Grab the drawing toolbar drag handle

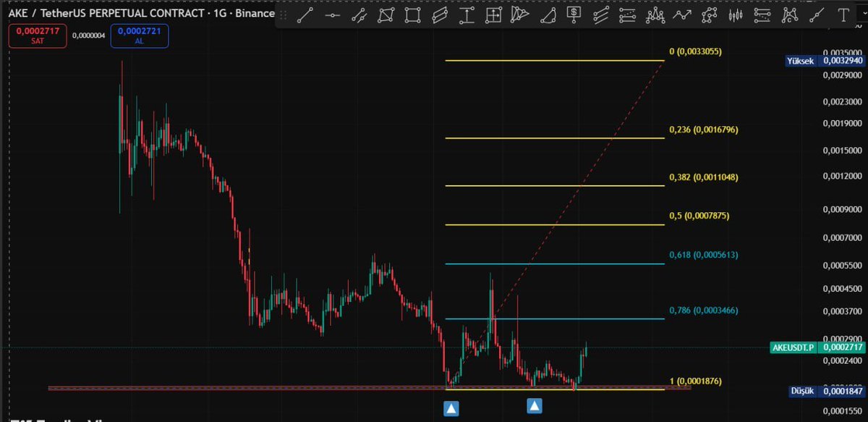point(282,15)
